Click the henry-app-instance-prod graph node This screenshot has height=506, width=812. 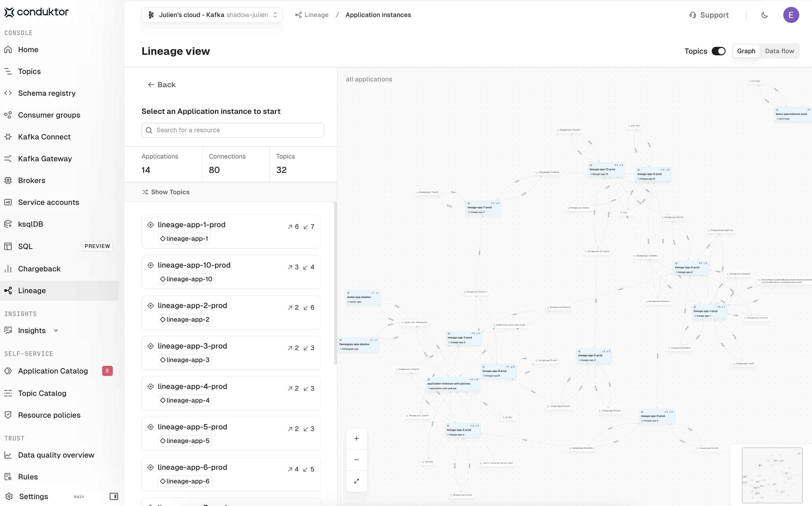click(x=793, y=114)
